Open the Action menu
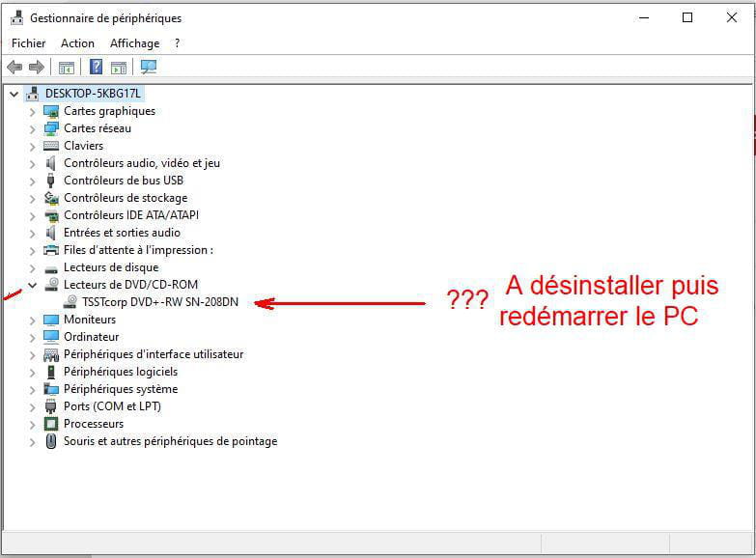Screen dimensions: 756x558 pos(77,43)
